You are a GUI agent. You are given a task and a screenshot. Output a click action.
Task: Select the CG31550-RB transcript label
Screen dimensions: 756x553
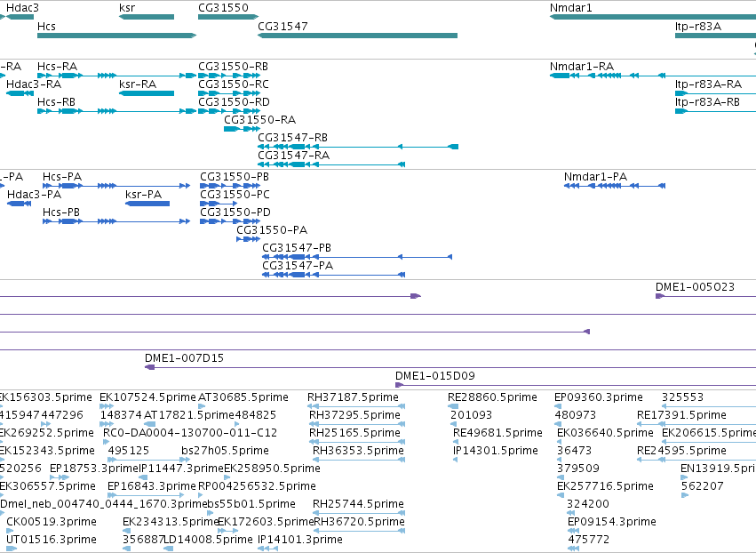(233, 66)
